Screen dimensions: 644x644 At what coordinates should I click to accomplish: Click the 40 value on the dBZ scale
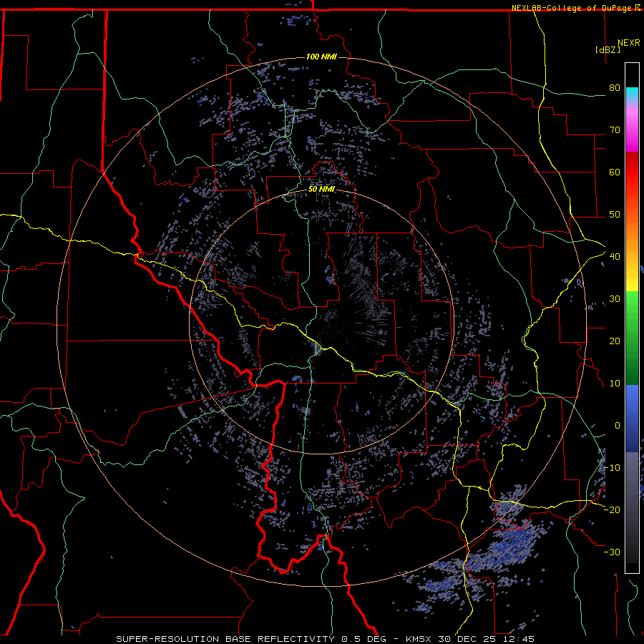pyautogui.click(x=615, y=257)
